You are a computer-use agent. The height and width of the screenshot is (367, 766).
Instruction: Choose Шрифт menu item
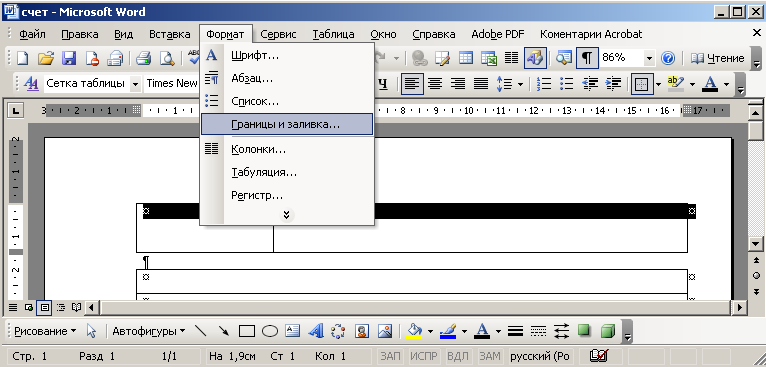(x=287, y=56)
